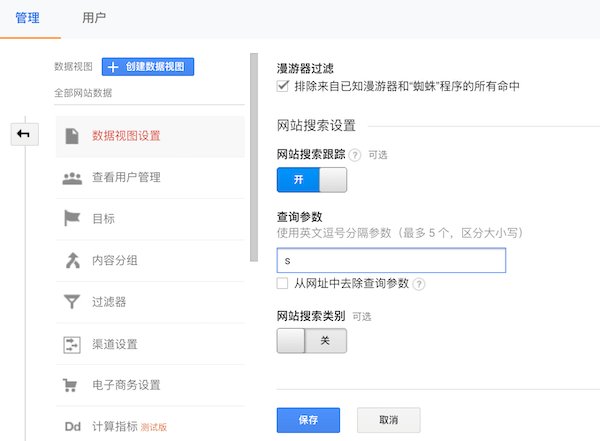Viewport: 600px width, 441px height.
Task: Click the Dd icon beside 计算指标
Action: click(x=73, y=427)
